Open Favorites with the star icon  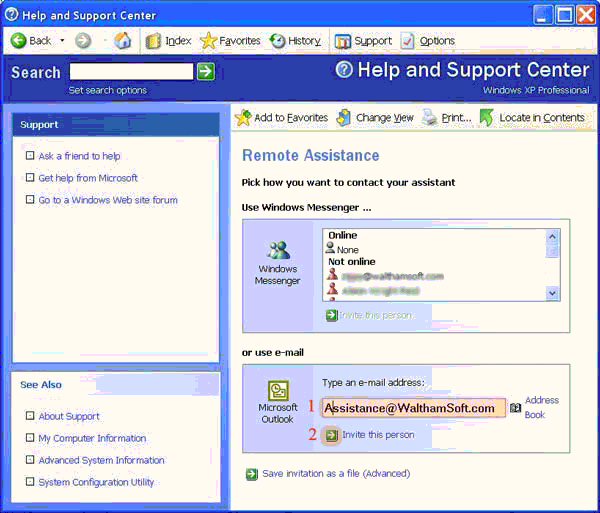point(230,41)
